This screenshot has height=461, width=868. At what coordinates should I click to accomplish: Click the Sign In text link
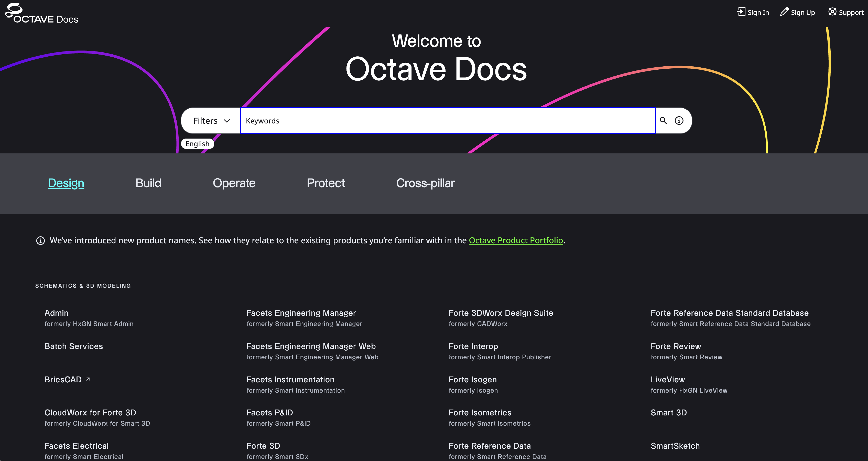(758, 13)
